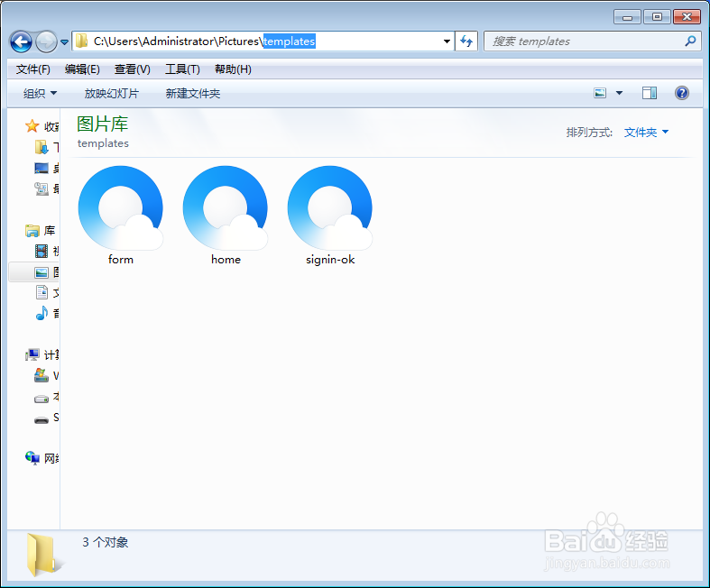Click the form file name label
Image resolution: width=710 pixels, height=588 pixels.
(x=121, y=260)
